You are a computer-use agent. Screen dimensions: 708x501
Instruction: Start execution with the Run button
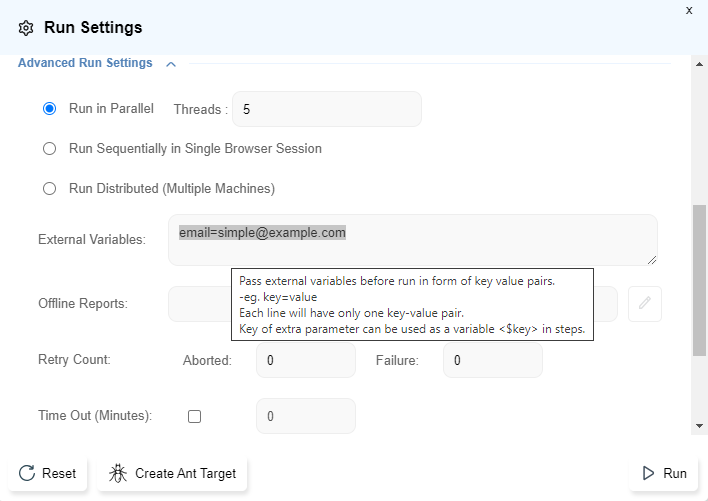[663, 473]
